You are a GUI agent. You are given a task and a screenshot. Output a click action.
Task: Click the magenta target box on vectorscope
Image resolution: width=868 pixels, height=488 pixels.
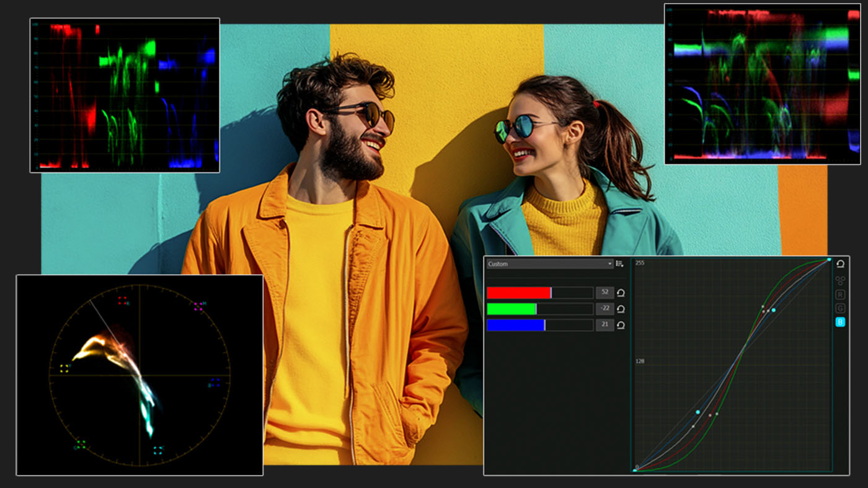click(198, 306)
